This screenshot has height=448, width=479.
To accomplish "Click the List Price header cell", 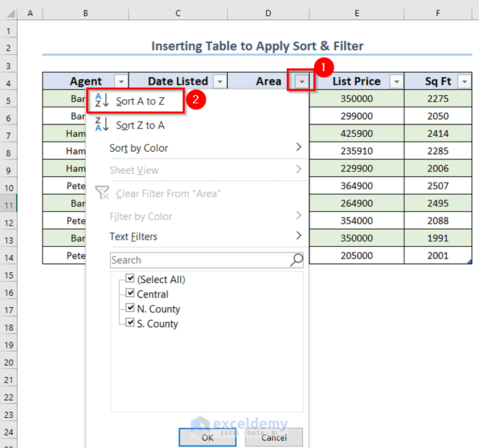I will tap(357, 81).
